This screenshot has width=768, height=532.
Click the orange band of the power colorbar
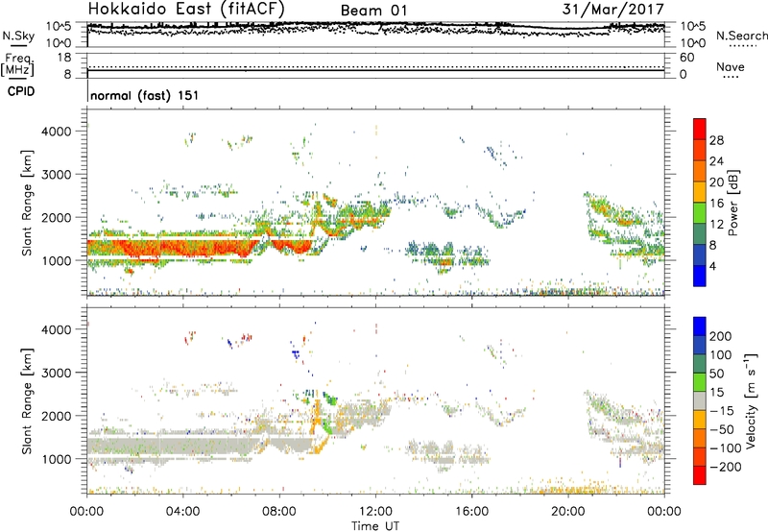coord(700,171)
